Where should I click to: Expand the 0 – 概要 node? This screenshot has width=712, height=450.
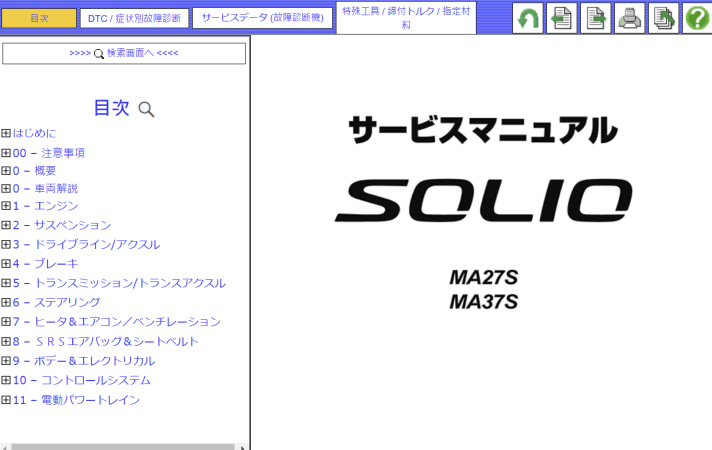point(6,171)
